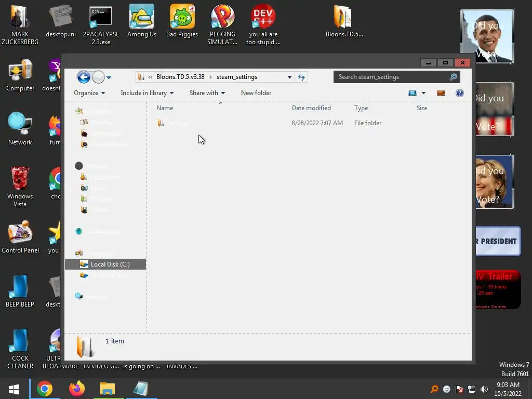Expand the address bar history dropdown
The height and width of the screenshot is (399, 532).
click(289, 77)
